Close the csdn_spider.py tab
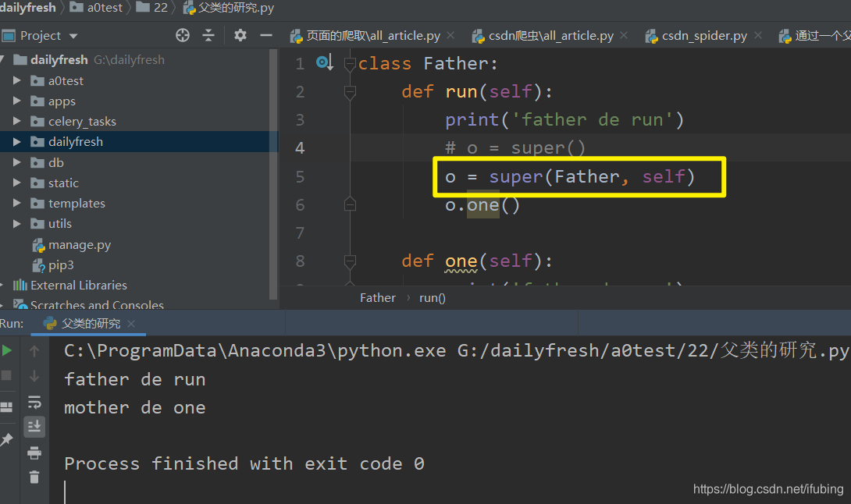This screenshot has width=851, height=504. (758, 35)
